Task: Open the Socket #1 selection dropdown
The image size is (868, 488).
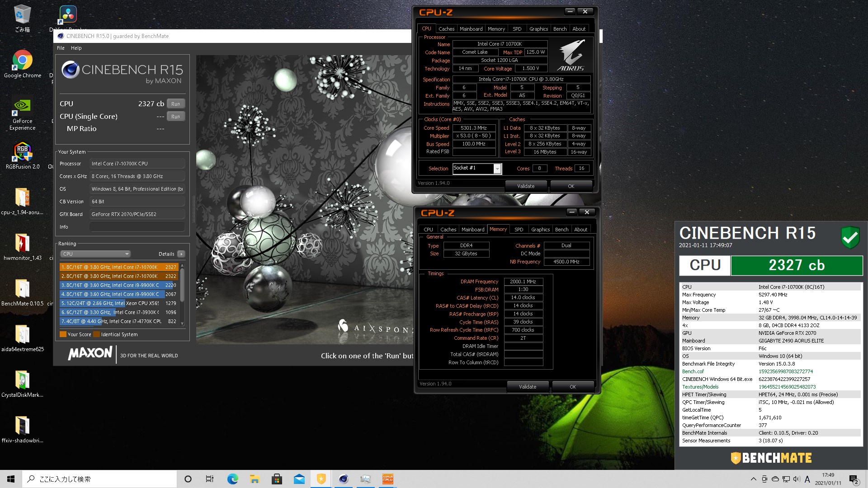Action: point(477,169)
